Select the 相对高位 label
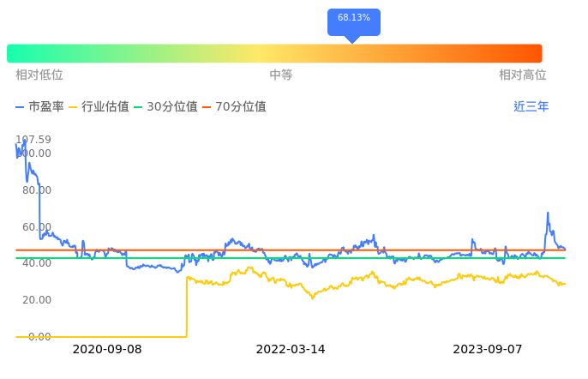 [x=522, y=75]
